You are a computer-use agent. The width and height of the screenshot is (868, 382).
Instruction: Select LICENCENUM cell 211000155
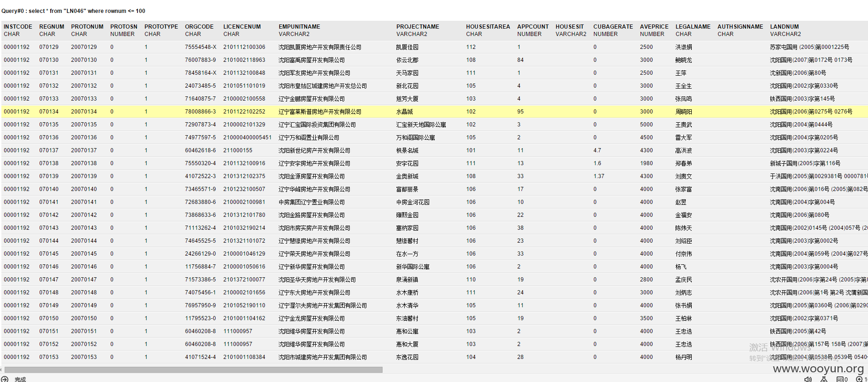point(238,150)
